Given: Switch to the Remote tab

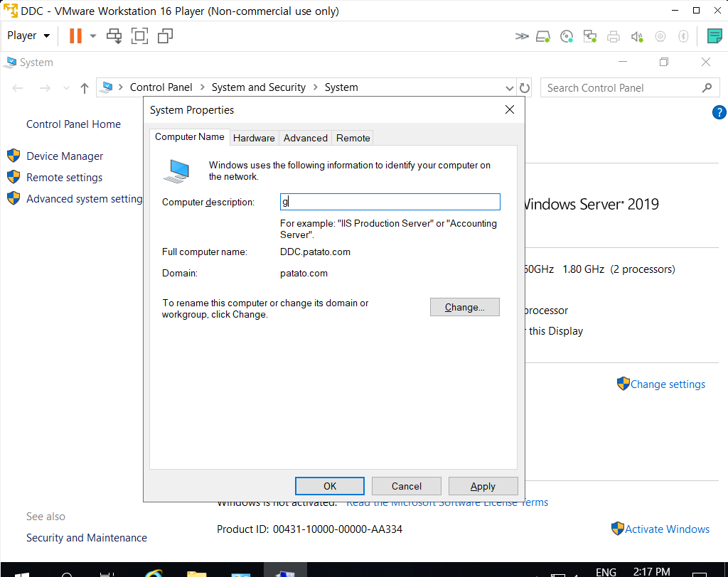Looking at the screenshot, I should [x=353, y=138].
